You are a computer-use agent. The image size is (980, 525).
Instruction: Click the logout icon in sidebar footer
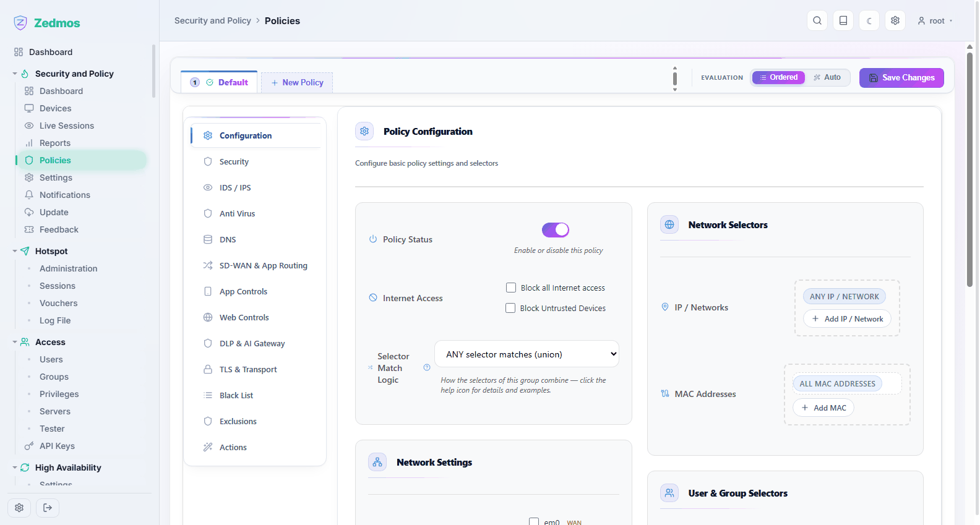pos(48,508)
